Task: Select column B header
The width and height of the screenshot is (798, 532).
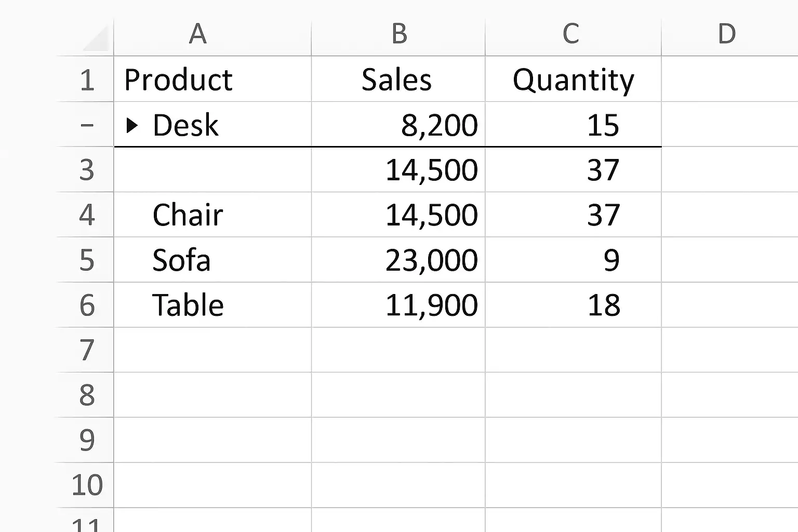Action: click(x=399, y=34)
